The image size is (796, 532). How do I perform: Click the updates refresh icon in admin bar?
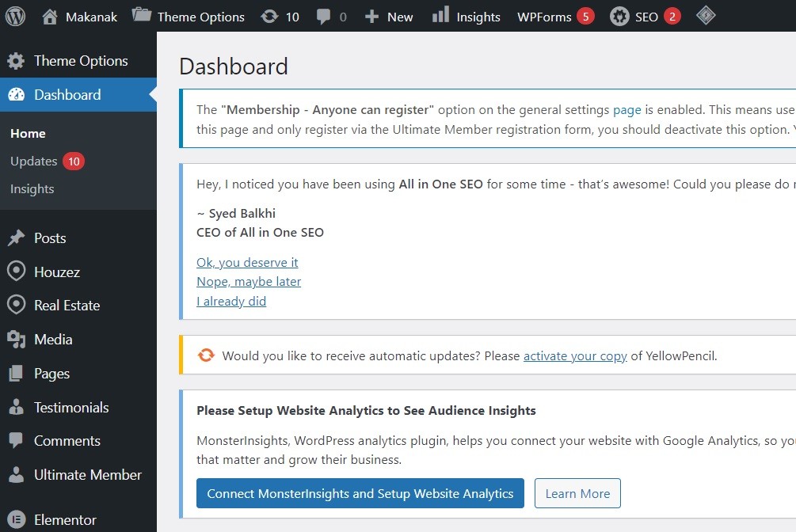coord(269,17)
